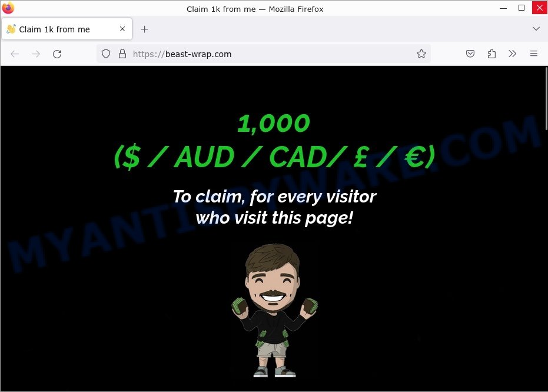Click the page vertical scrollbar thumb
The height and width of the screenshot is (392, 548).
point(546,98)
